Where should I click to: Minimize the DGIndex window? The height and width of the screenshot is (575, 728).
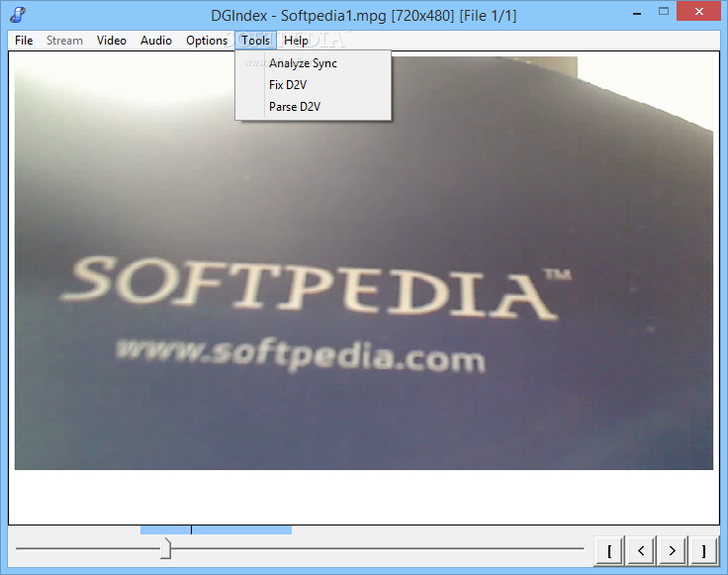tap(637, 14)
